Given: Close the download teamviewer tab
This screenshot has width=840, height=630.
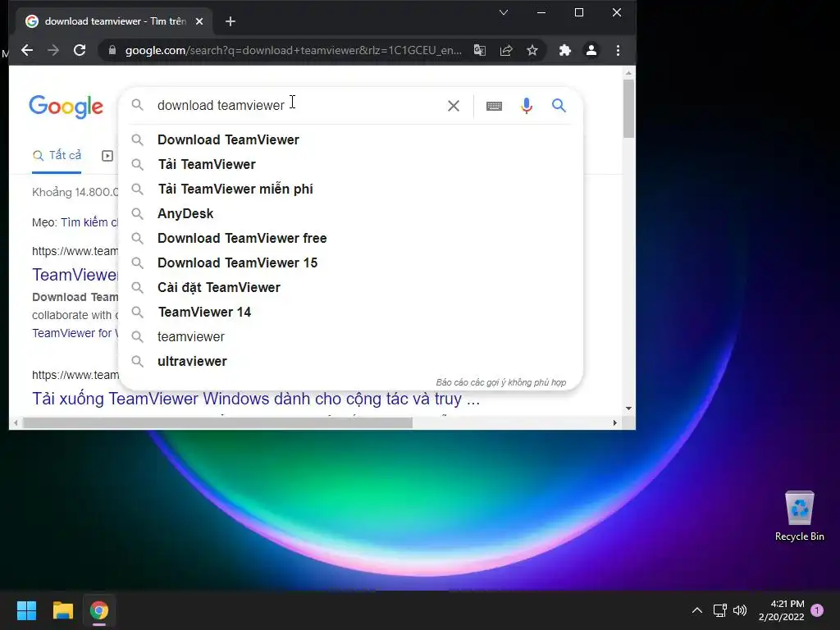Looking at the screenshot, I should pos(199,21).
